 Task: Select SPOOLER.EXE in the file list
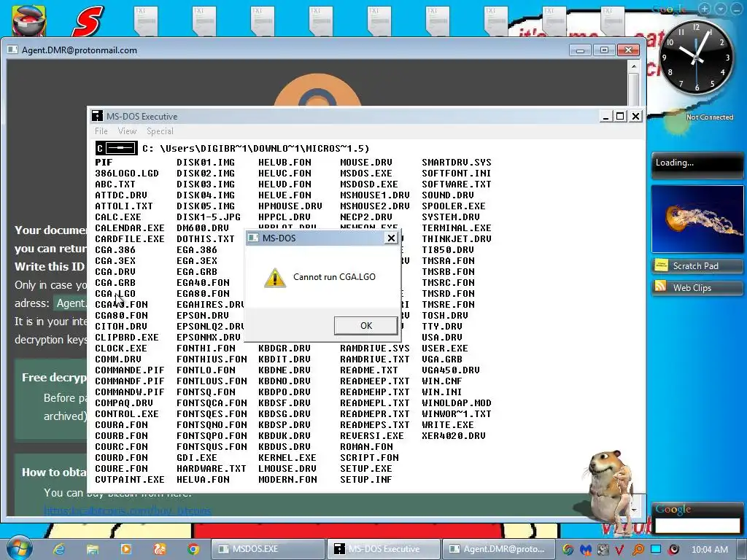[454, 206]
